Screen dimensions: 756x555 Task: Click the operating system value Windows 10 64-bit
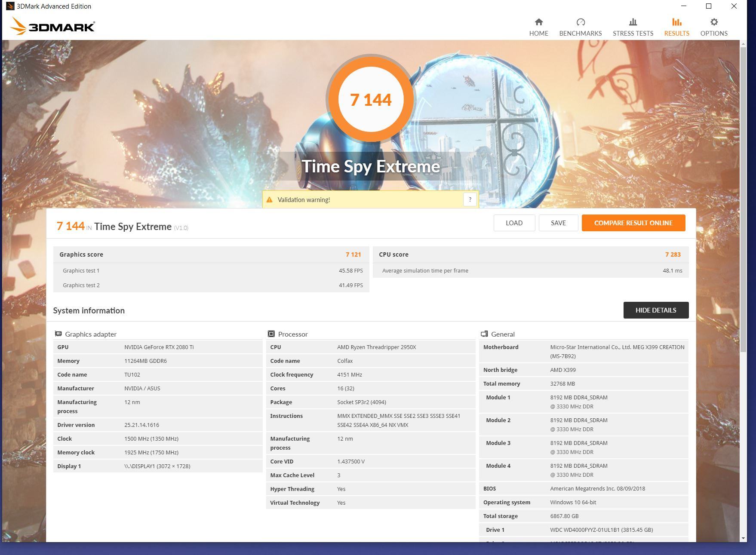click(x=573, y=502)
